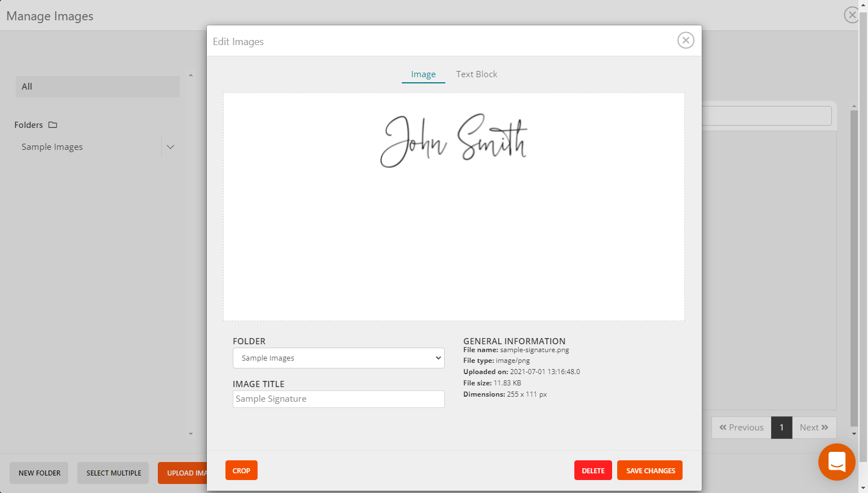Click the Sample Signature title input field
Image resolution: width=868 pixels, height=493 pixels.
point(338,398)
